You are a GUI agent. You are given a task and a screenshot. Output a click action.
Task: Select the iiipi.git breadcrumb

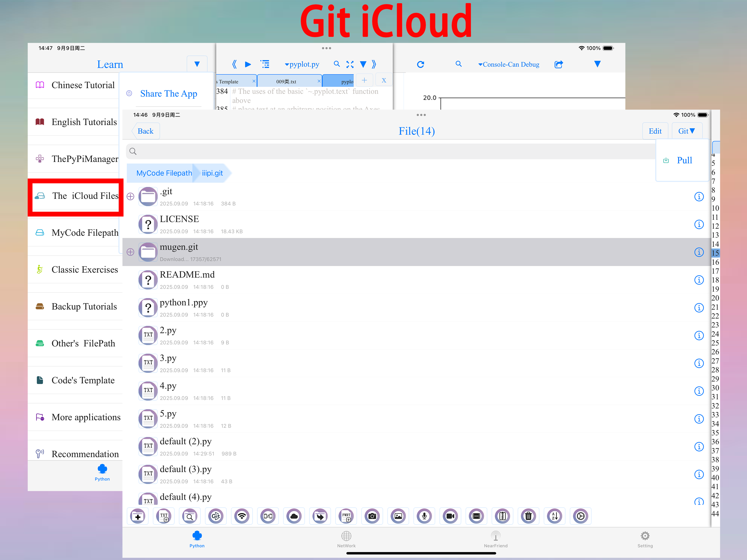click(x=213, y=173)
